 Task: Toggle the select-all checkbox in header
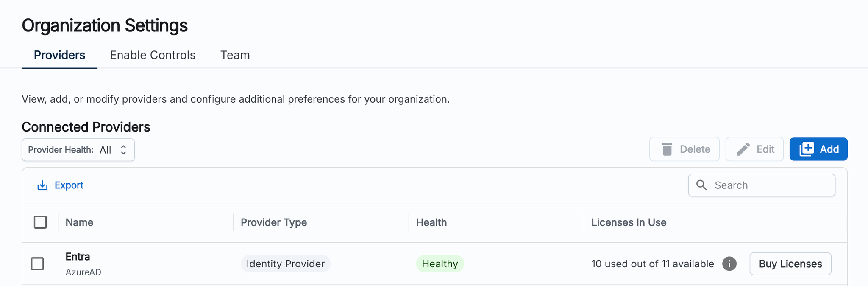coord(40,222)
